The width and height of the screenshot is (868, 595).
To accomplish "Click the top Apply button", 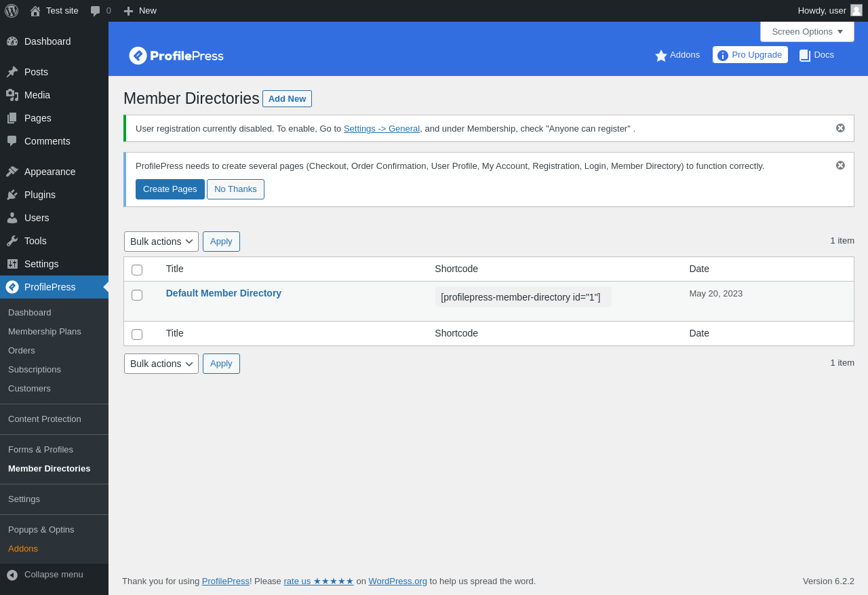I will tap(221, 242).
